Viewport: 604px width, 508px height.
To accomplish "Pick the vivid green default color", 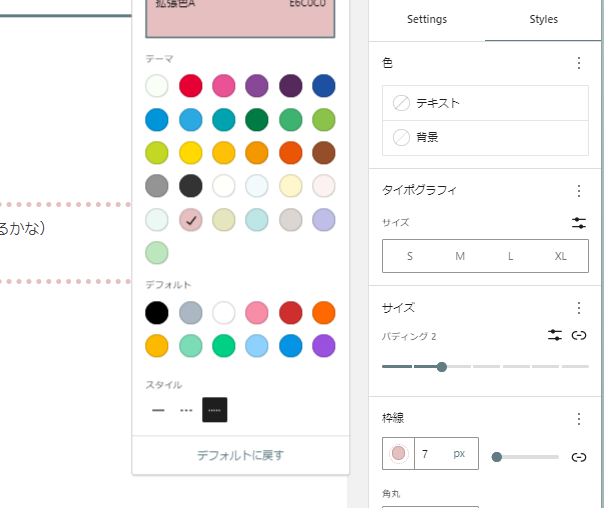I will pyautogui.click(x=223, y=346).
